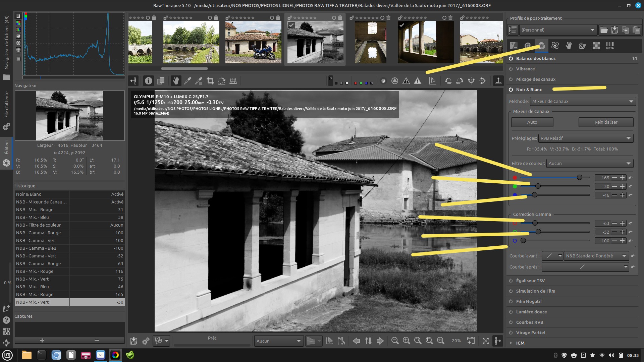Screen dimensions: 644x362
Task: Save the current image icon
Action: [134, 341]
